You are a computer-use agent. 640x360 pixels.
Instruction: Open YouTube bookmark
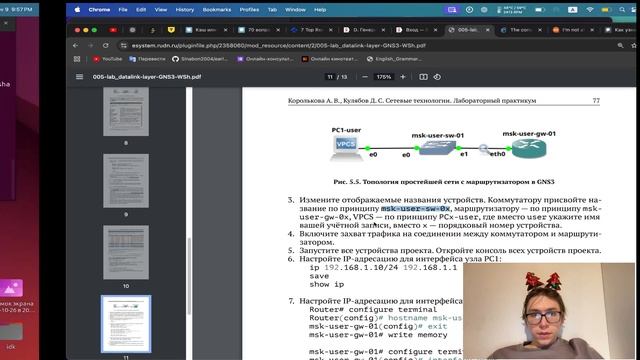point(107,59)
